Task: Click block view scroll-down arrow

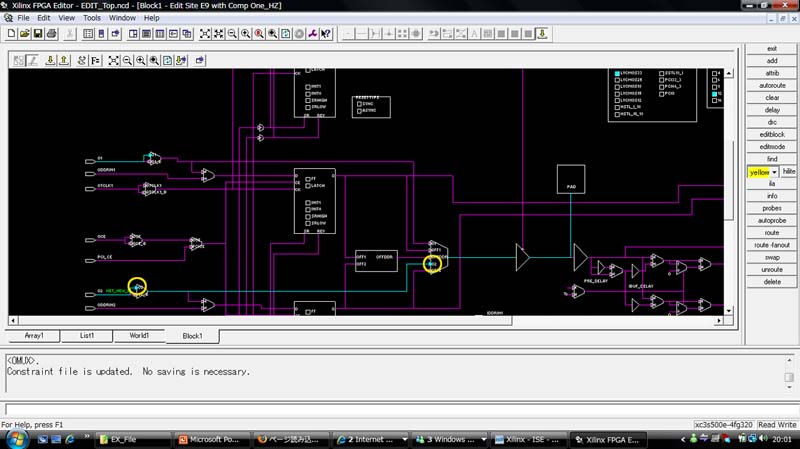Action: [x=729, y=311]
